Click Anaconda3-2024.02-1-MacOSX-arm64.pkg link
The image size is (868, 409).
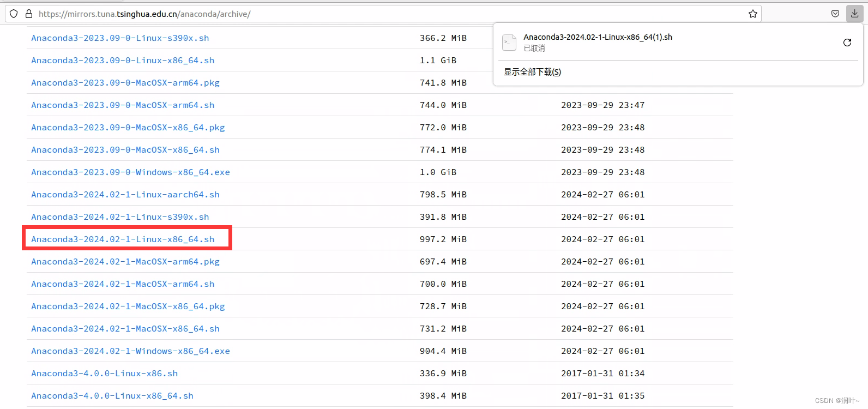pos(125,262)
